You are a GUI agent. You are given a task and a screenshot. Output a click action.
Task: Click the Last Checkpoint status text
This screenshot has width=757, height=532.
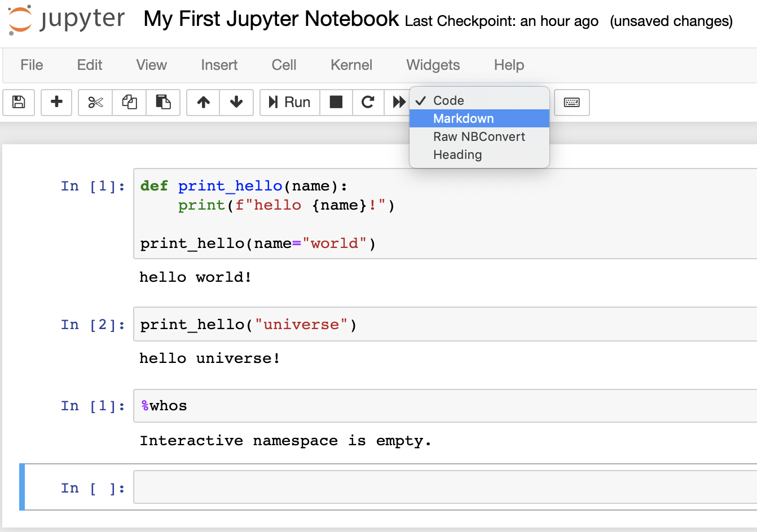click(x=501, y=21)
